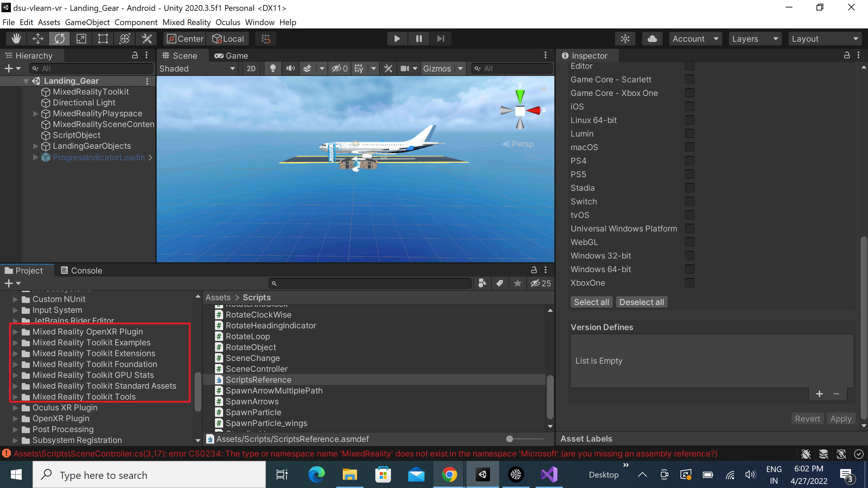Click the Apply button
868x488 pixels.
pyautogui.click(x=841, y=419)
